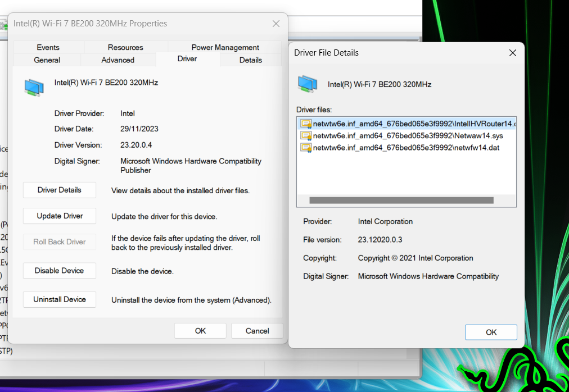Click the network adapter icon in Properties dialog
Viewport: 569px width, 392px height.
[x=34, y=87]
